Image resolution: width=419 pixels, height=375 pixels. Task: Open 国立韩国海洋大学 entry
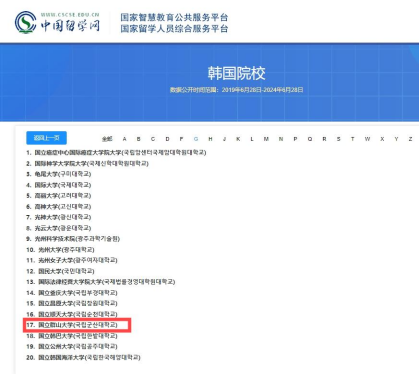tap(89, 357)
